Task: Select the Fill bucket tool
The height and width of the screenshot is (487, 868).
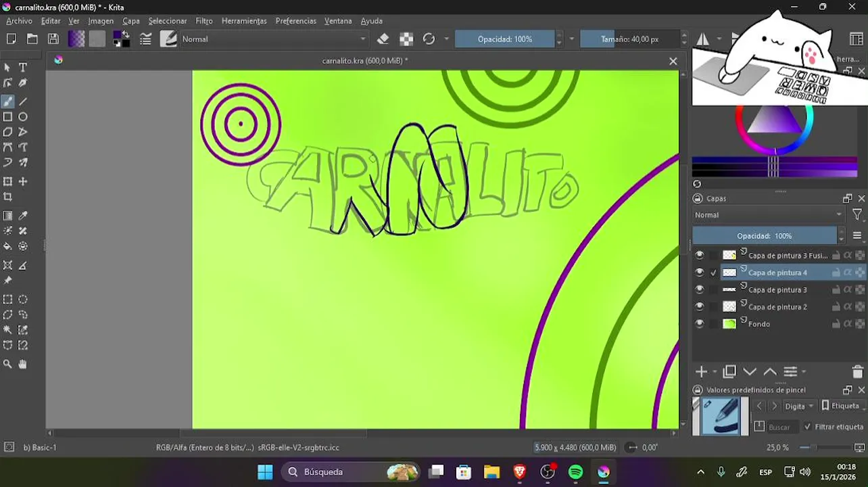Action: [x=7, y=246]
